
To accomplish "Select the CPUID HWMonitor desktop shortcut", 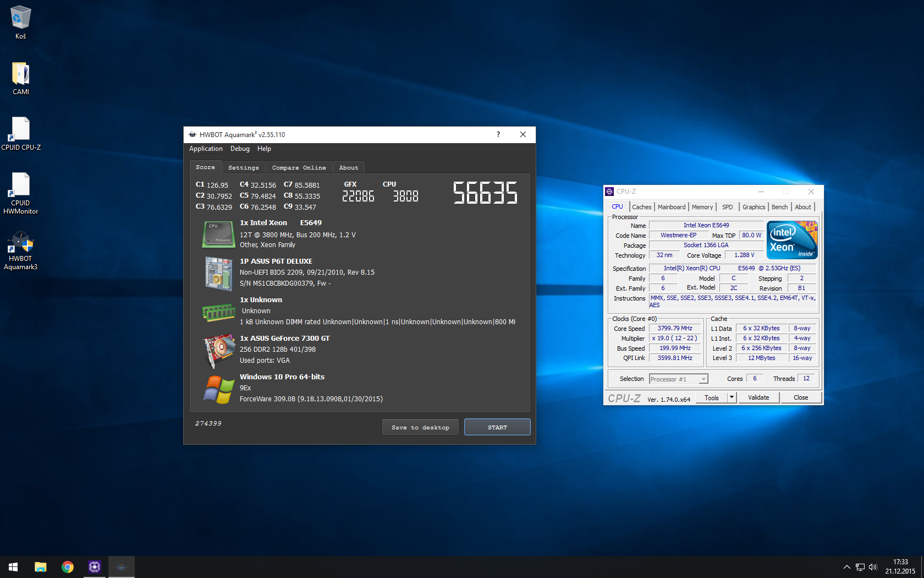I will (x=21, y=193).
